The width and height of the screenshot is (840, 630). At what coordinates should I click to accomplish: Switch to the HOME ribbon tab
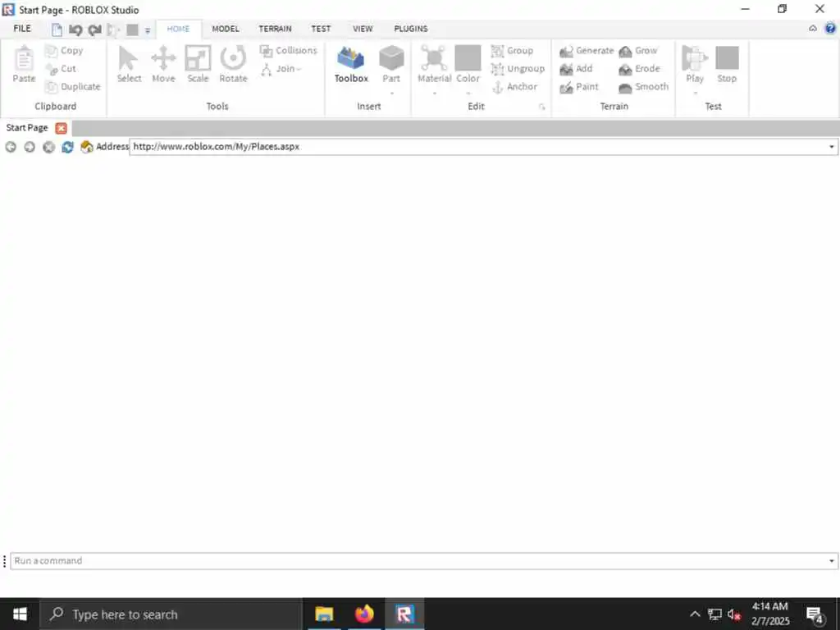click(x=178, y=29)
